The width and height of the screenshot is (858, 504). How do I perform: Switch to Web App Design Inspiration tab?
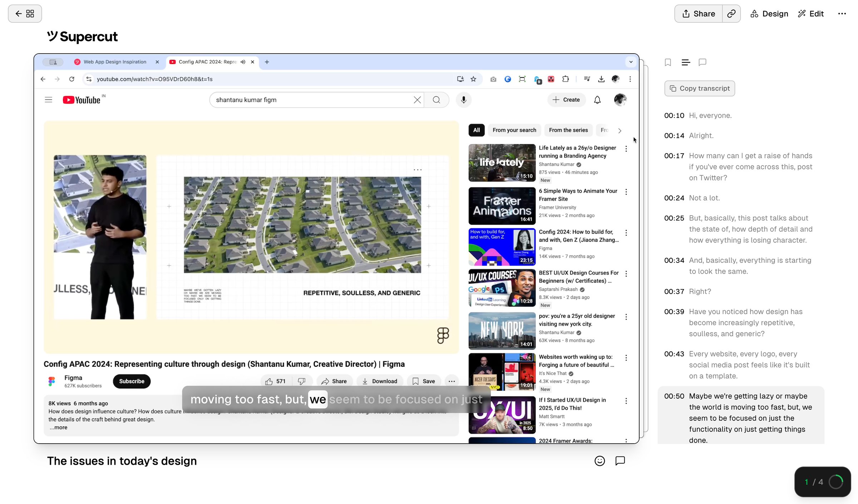[115, 62]
